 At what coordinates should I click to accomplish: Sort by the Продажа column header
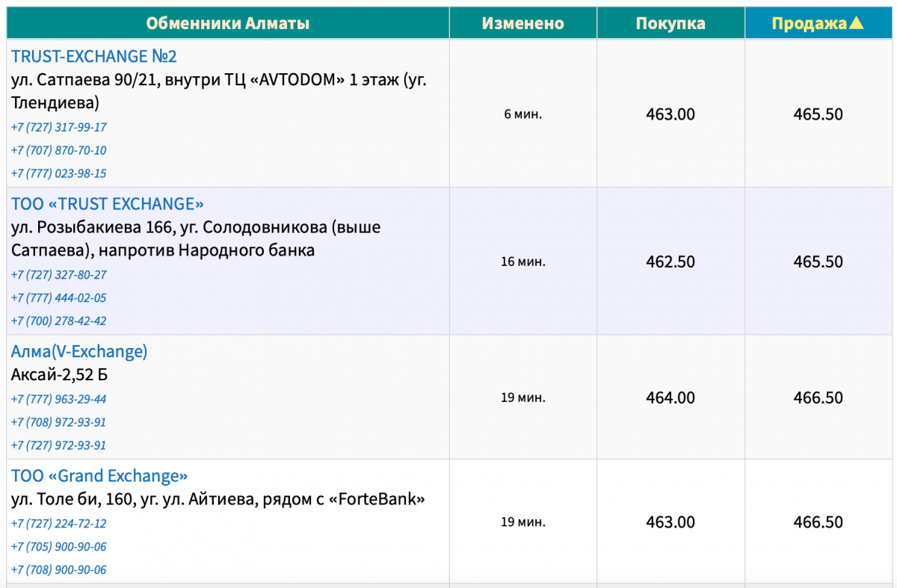(x=818, y=23)
